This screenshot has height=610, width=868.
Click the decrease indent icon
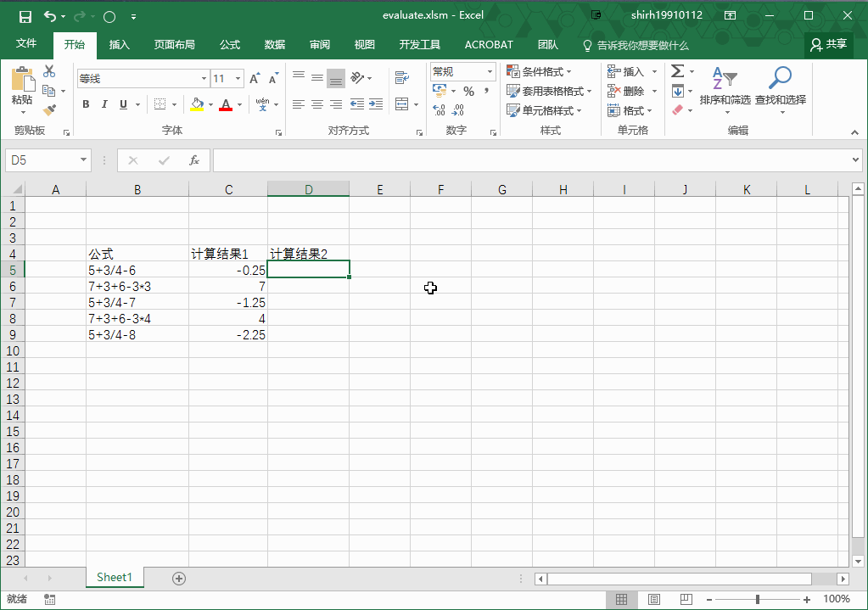coord(357,104)
